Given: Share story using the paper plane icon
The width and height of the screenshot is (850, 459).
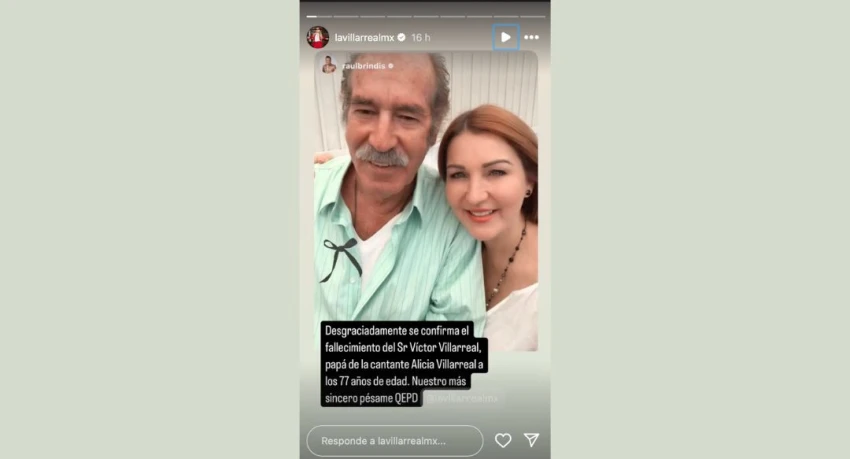Looking at the screenshot, I should click(x=531, y=440).
